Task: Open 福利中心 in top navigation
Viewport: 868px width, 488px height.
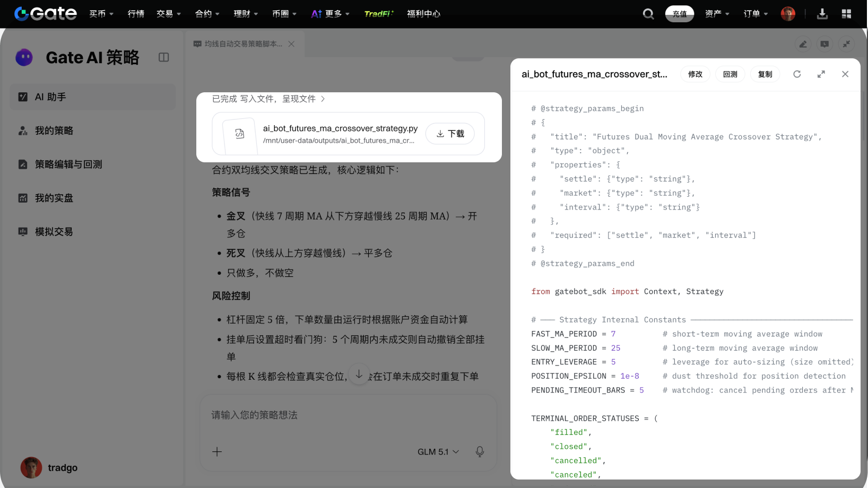Action: [x=424, y=14]
